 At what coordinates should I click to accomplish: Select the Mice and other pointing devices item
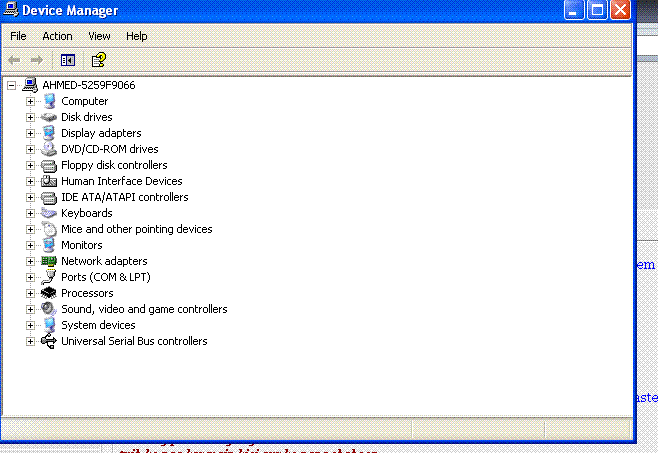pyautogui.click(x=136, y=229)
